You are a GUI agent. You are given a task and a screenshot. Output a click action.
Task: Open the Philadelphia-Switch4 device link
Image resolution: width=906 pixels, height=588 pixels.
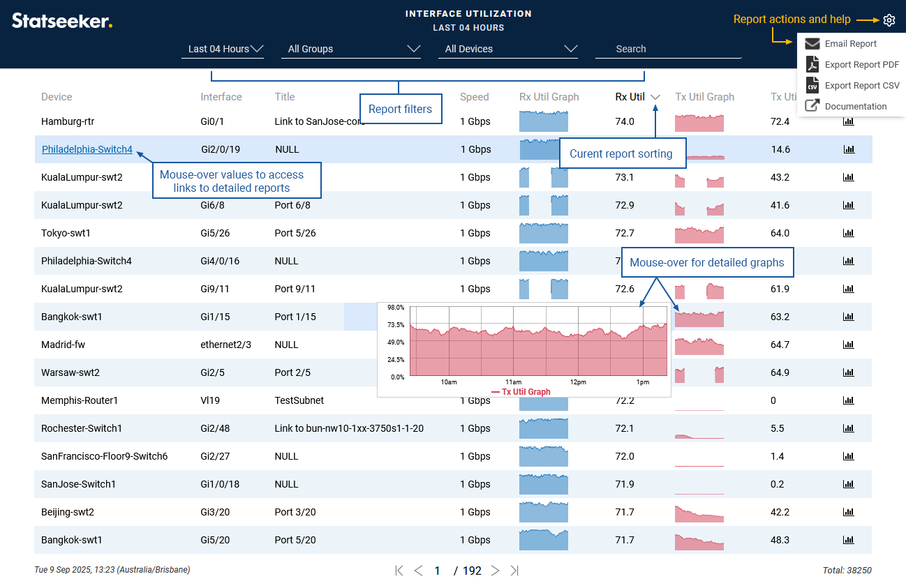point(87,149)
